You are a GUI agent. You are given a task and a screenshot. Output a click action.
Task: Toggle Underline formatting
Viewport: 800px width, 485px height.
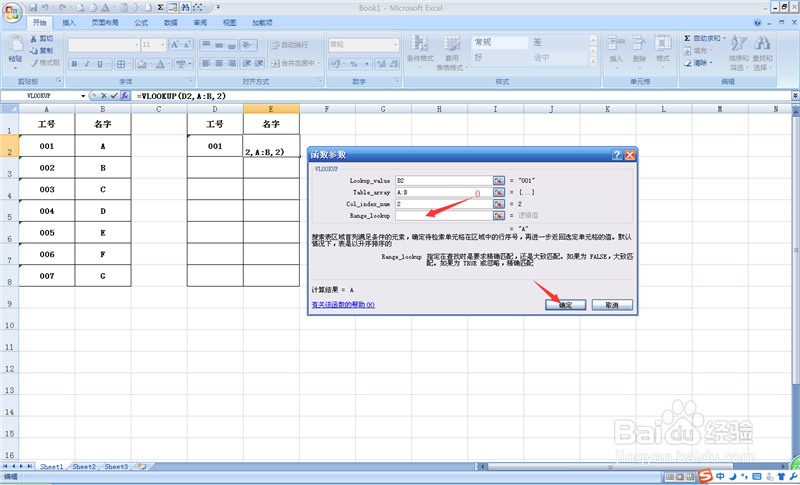(x=99, y=64)
